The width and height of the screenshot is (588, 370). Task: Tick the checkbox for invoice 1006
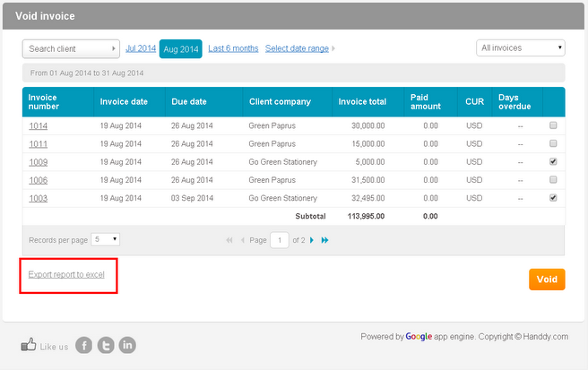[553, 179]
